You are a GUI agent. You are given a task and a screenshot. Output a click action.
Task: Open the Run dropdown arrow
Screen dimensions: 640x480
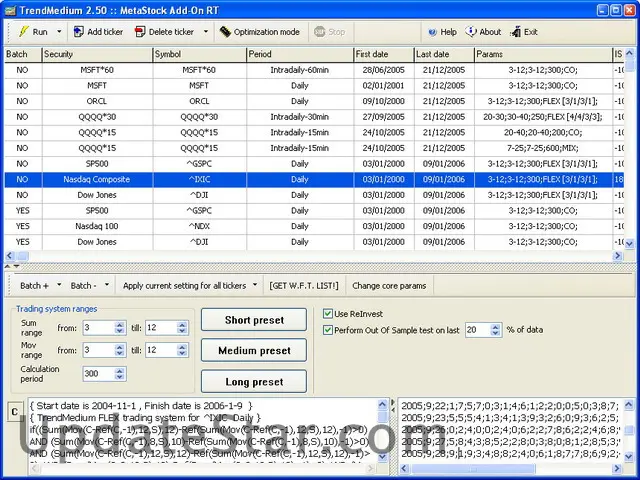(59, 31)
